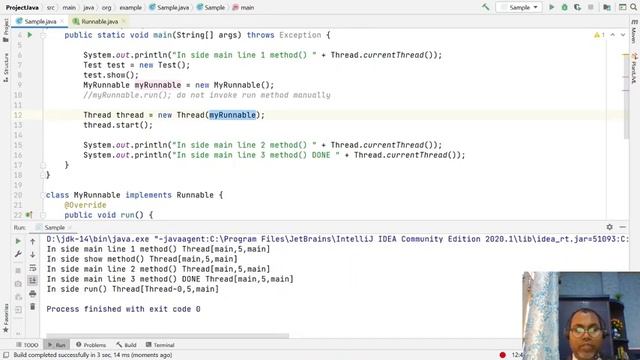Collapse the MyRunnable class fold marker

pos(43,195)
